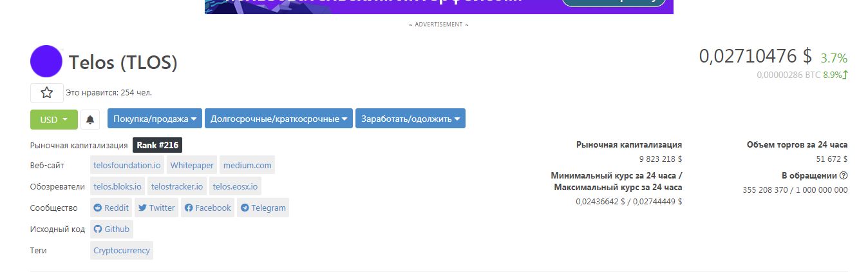The image size is (868, 272).
Task: Open the Twitter community link
Action: point(156,208)
